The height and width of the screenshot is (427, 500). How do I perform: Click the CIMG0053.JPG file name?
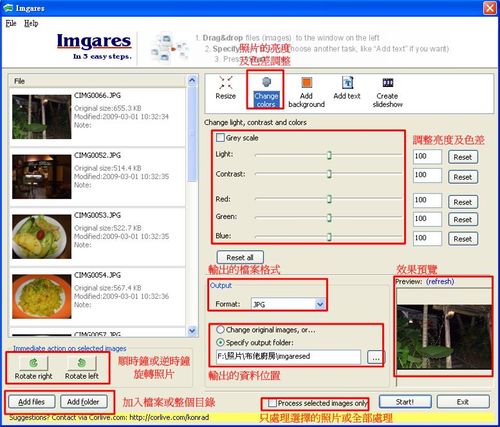(97, 215)
